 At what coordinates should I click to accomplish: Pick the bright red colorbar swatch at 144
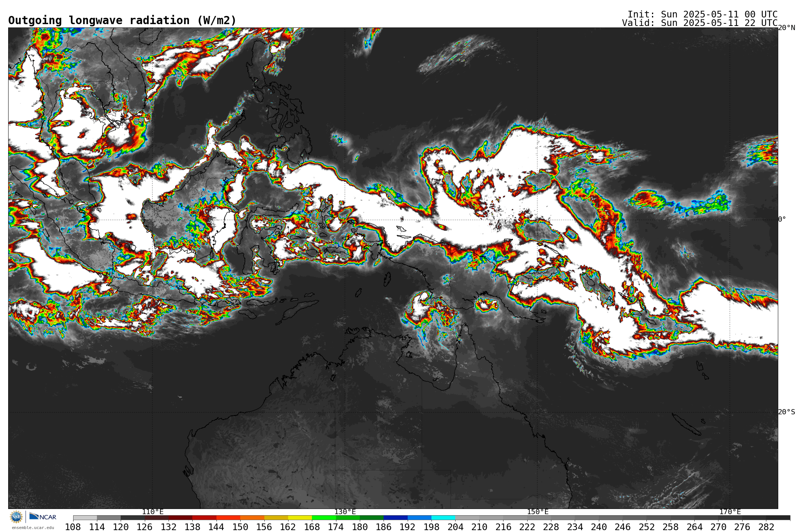pyautogui.click(x=228, y=518)
